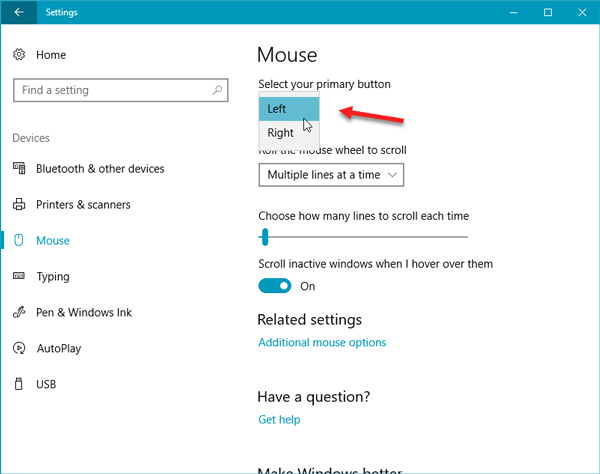This screenshot has height=474, width=600.
Task: Click the Typing keyboard icon
Action: [x=19, y=276]
